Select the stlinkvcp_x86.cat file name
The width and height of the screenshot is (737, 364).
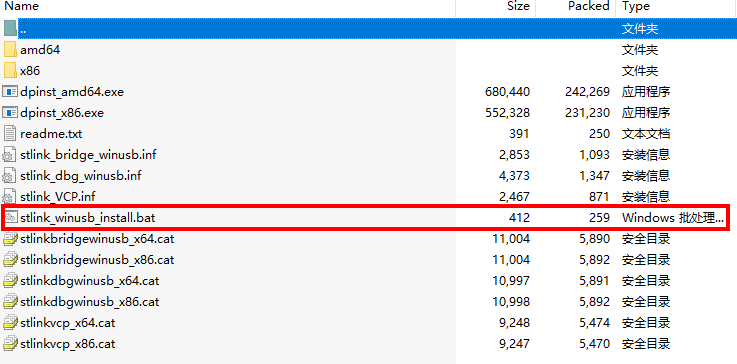coord(68,344)
